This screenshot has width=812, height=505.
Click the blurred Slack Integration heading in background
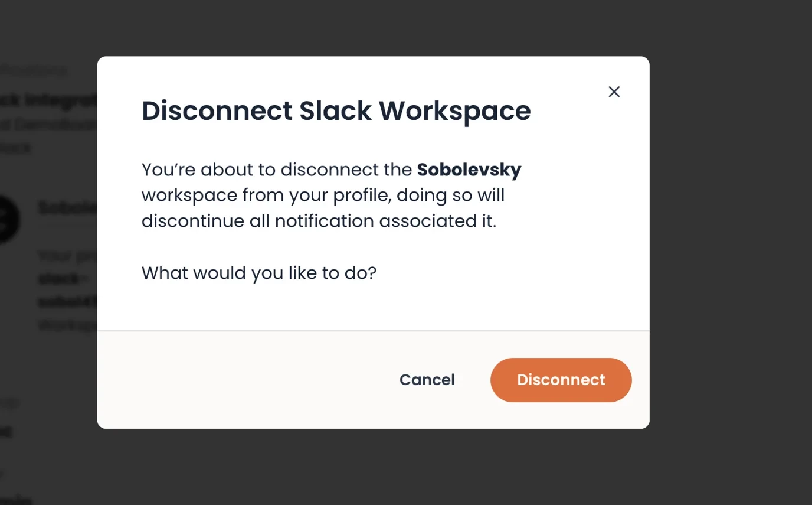[48, 100]
